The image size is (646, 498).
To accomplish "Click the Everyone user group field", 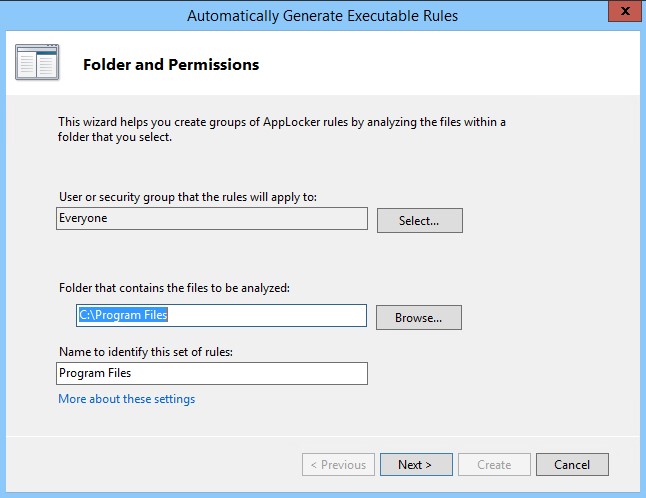I will click(x=212, y=218).
